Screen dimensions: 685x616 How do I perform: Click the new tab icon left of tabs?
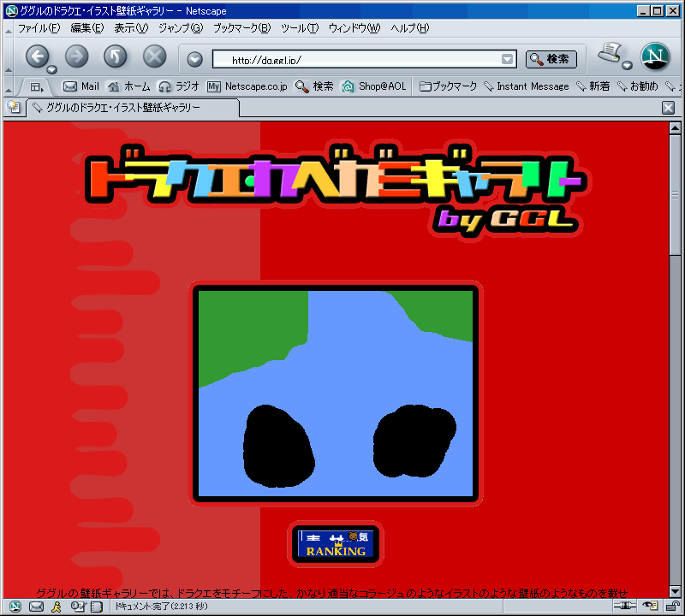[14, 107]
